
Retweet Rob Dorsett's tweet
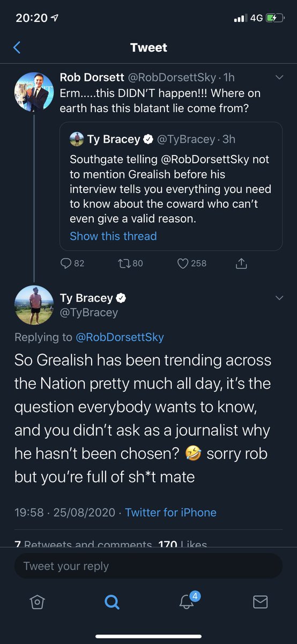[131, 263]
